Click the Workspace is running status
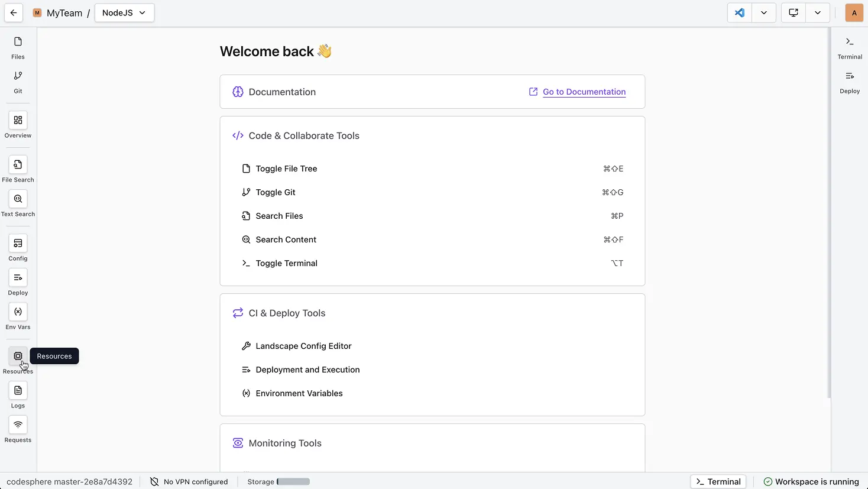Screen dimensions: 868x489 point(811,482)
